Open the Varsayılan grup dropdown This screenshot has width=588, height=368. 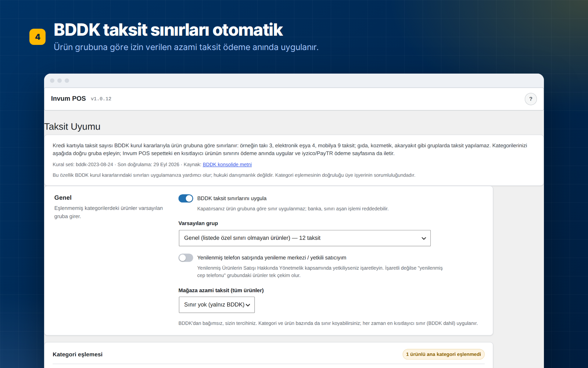pyautogui.click(x=305, y=238)
